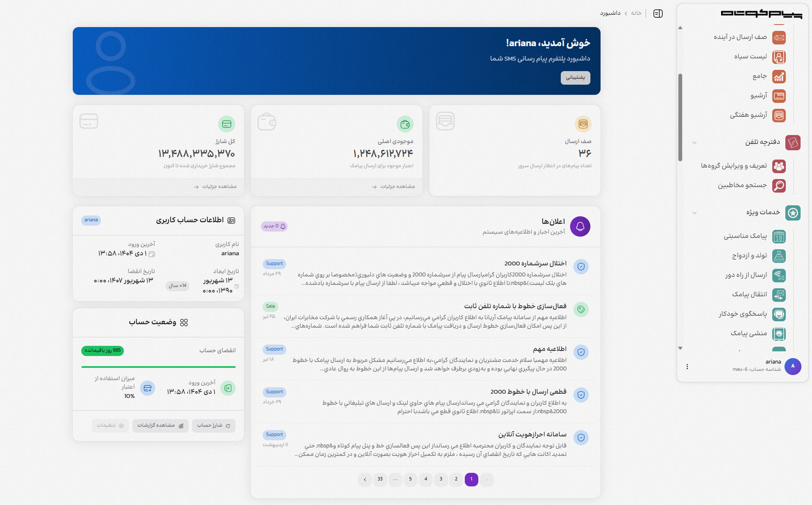Select صف ارسال در آینده from the sidebar
The image size is (812, 505).
pyautogui.click(x=779, y=38)
